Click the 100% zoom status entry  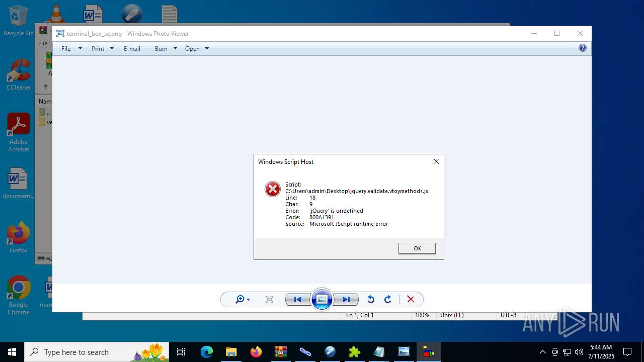pyautogui.click(x=422, y=315)
